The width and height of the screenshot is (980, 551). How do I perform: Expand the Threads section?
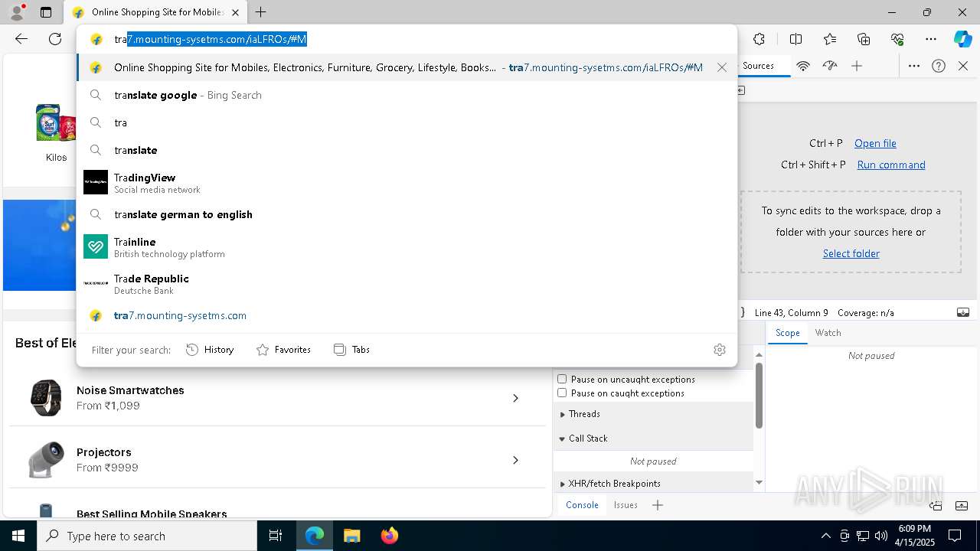pos(653,414)
